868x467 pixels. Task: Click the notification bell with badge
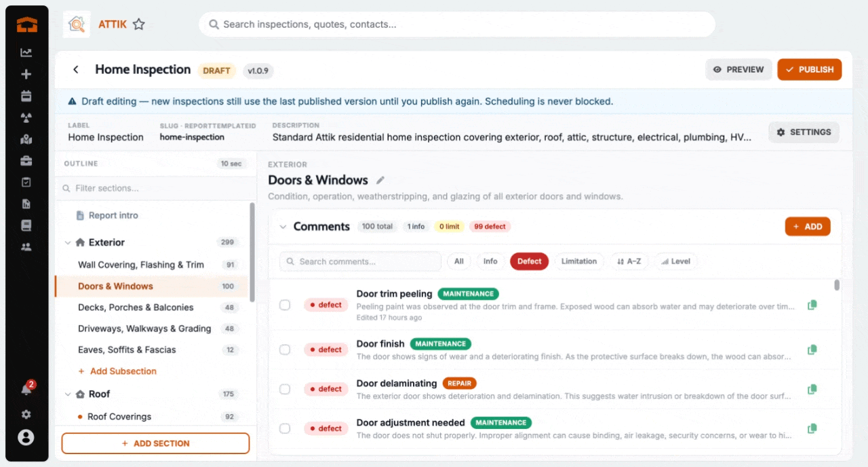click(x=26, y=389)
